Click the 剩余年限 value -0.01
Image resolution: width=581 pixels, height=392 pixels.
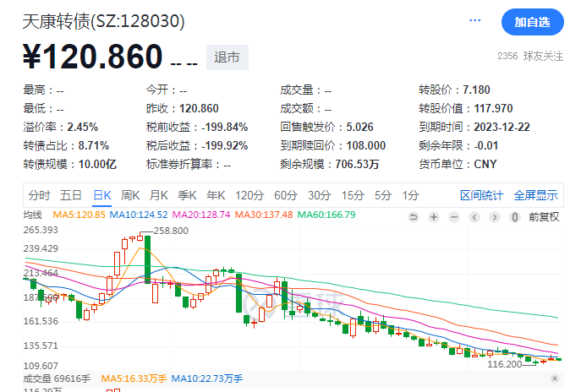click(x=485, y=145)
